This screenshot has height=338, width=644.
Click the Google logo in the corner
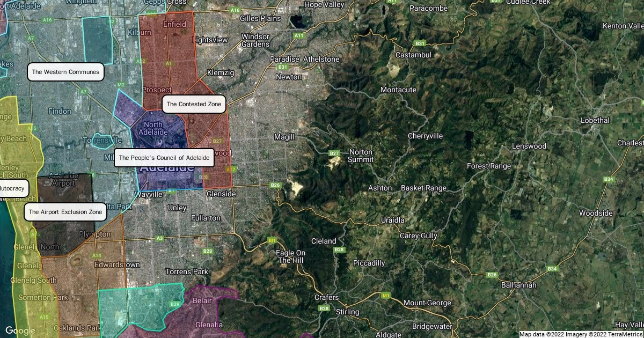pos(20,330)
